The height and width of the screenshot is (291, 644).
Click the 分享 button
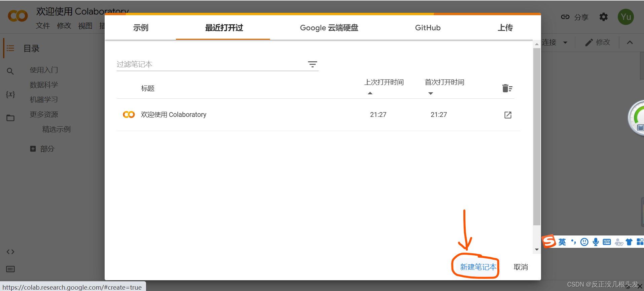pyautogui.click(x=581, y=17)
